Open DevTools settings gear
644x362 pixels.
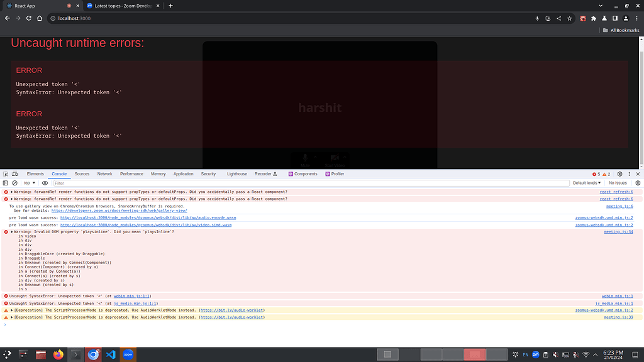618,174
